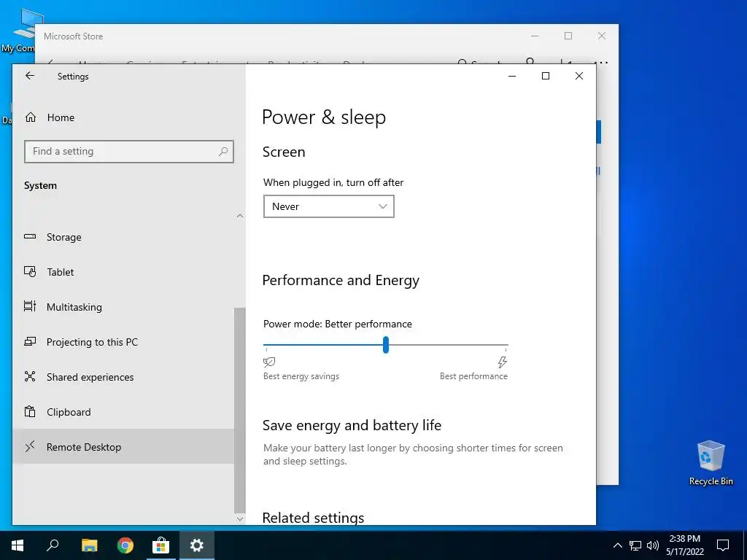Go back using Settings back arrow
The image size is (747, 560).
[30, 76]
